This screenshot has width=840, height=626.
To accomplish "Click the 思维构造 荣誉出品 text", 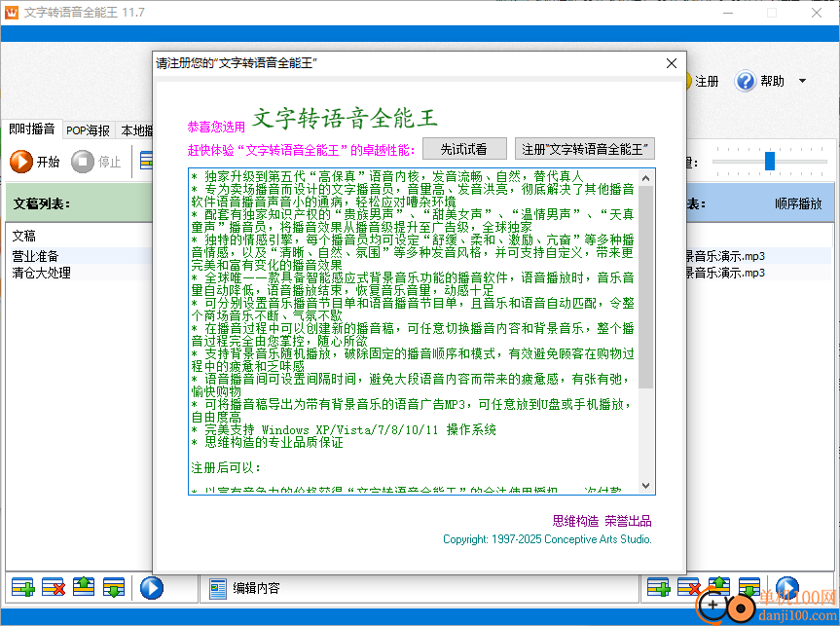I will [602, 521].
